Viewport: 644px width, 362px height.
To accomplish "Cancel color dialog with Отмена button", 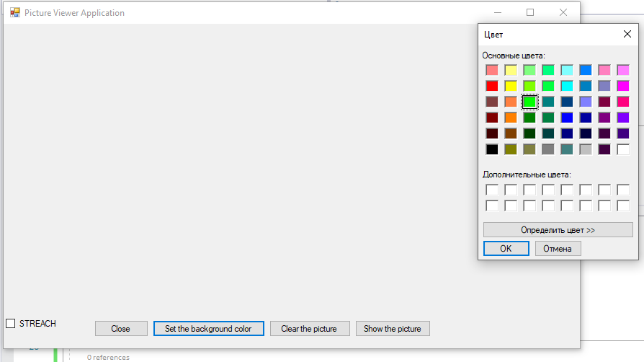I will coord(558,249).
